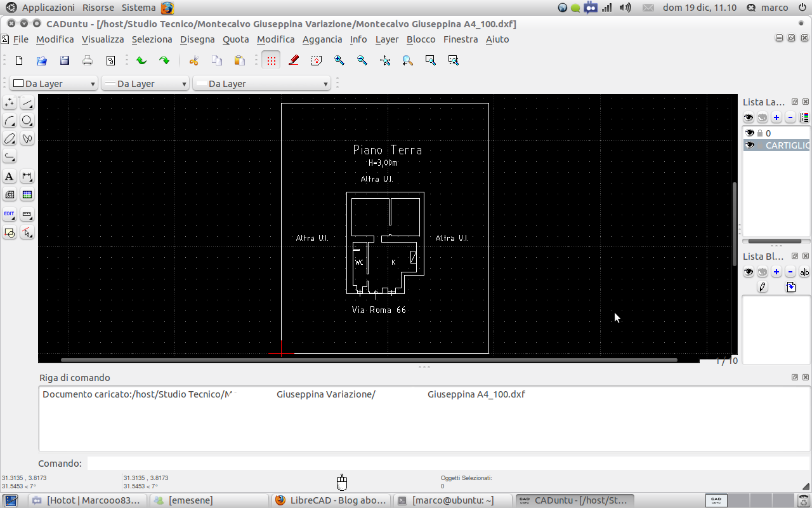Open the Arc drawing tool
This screenshot has height=508, width=812.
(10, 121)
